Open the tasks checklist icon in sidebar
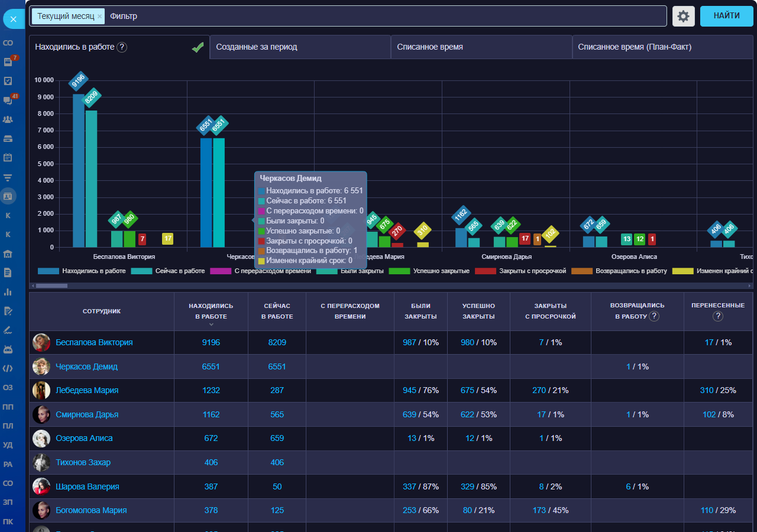This screenshot has height=532, width=757. click(8, 81)
